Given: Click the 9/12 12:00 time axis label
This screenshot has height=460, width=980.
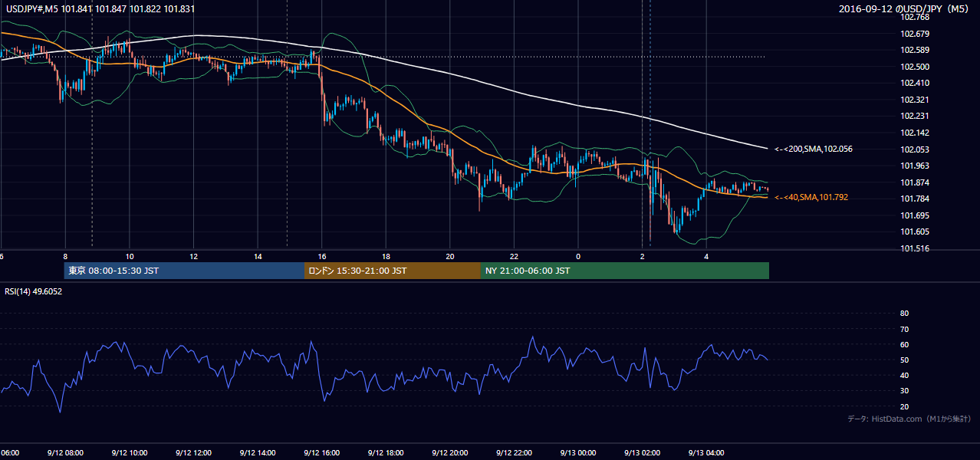Looking at the screenshot, I should coord(193,452).
